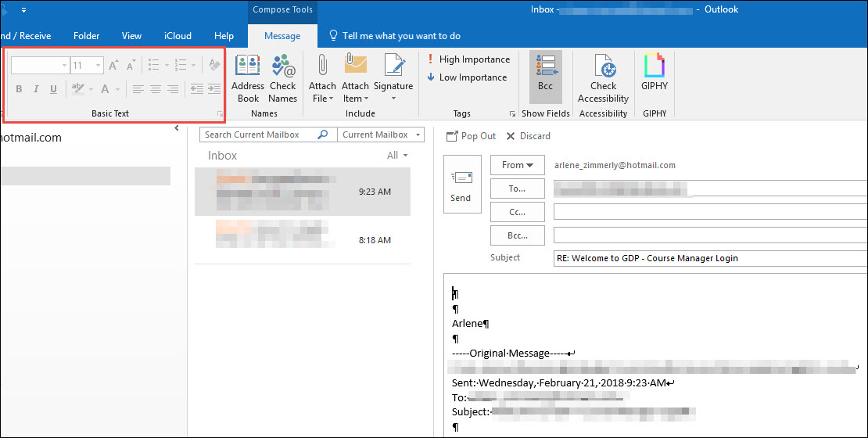
Task: Click the Quick Access Toolbar customize arrow
Action: coord(23,10)
